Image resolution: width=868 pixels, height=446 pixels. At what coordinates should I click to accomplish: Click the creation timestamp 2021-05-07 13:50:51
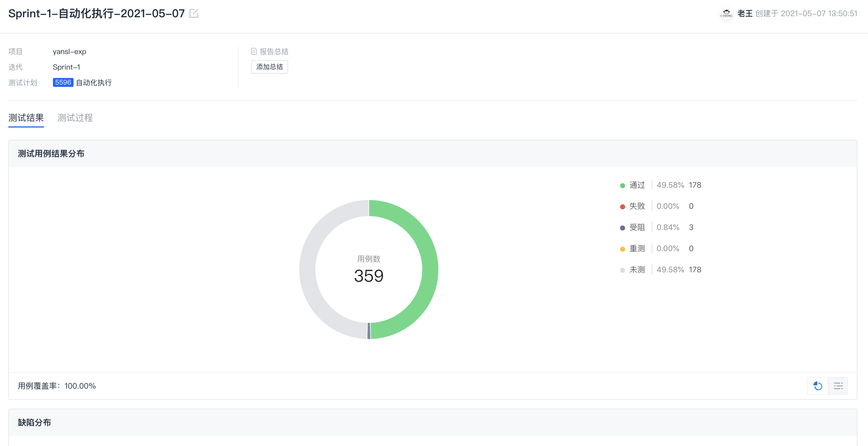click(x=819, y=13)
